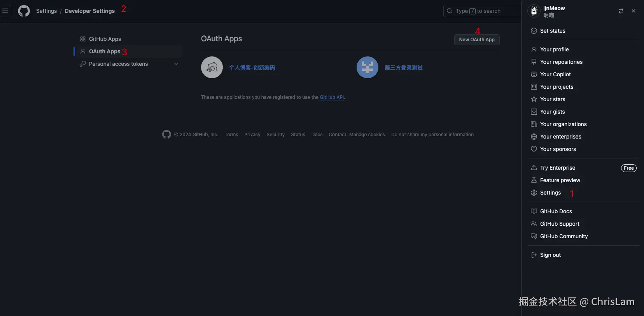Image resolution: width=644 pixels, height=316 pixels.
Task: Click Settings in the breadcrumb
Action: pyautogui.click(x=46, y=11)
